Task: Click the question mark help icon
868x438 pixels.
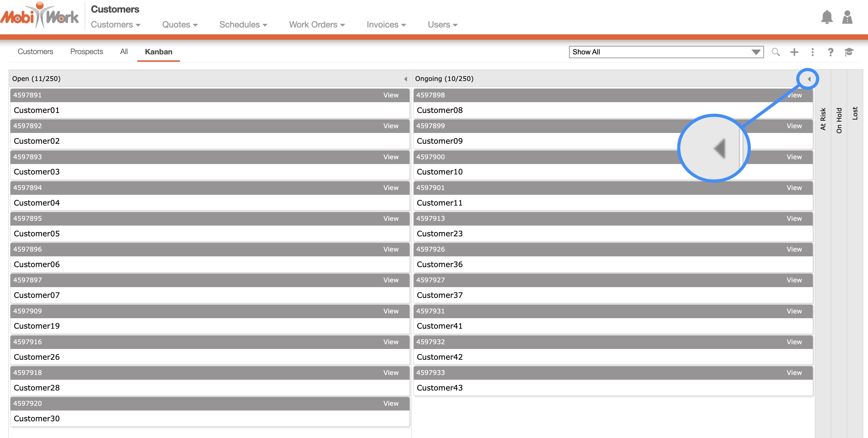Action: click(830, 52)
